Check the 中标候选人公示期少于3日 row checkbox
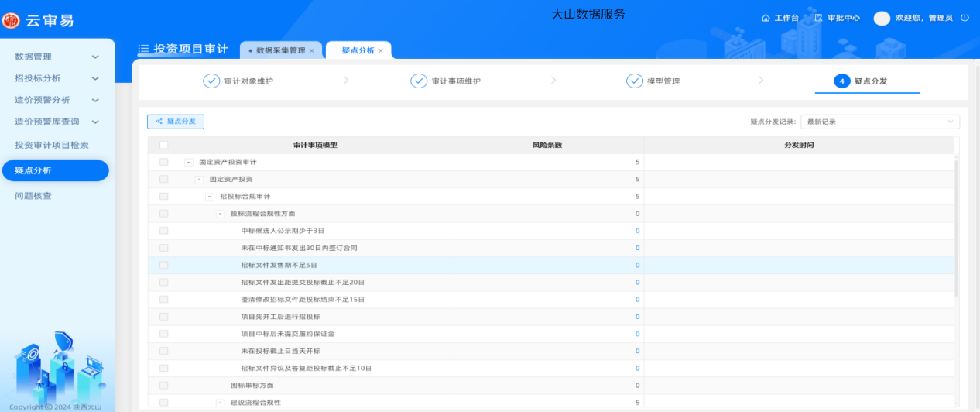This screenshot has width=980, height=412. [x=163, y=231]
